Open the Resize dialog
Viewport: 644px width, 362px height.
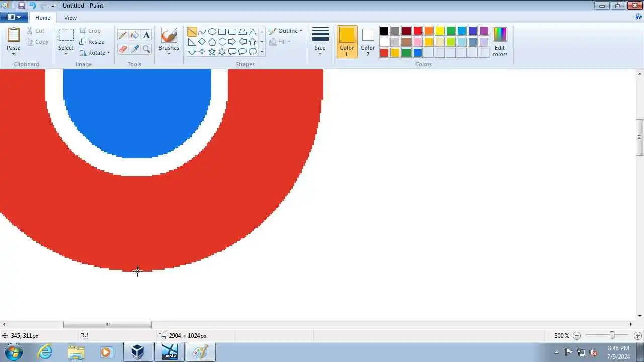(x=92, y=42)
